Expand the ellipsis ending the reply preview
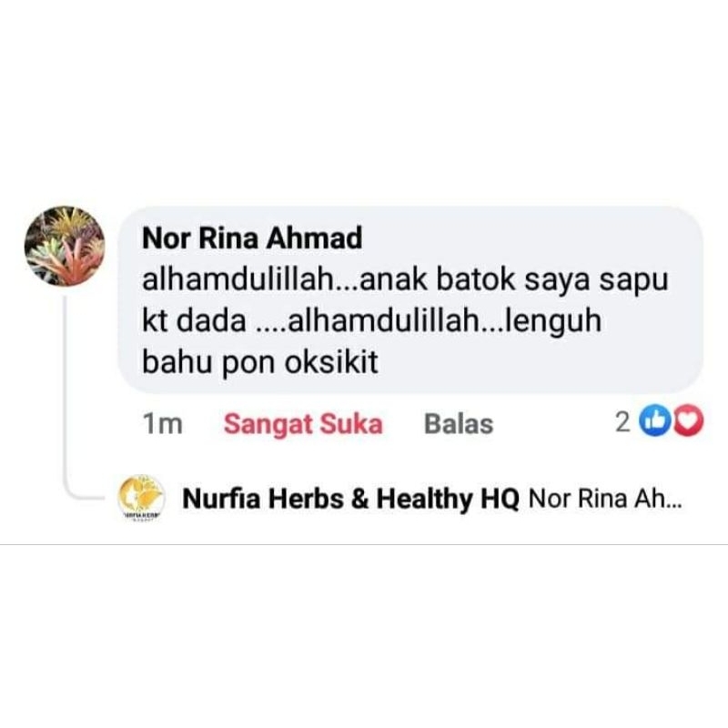Image resolution: width=728 pixels, height=728 pixels. [x=672, y=505]
